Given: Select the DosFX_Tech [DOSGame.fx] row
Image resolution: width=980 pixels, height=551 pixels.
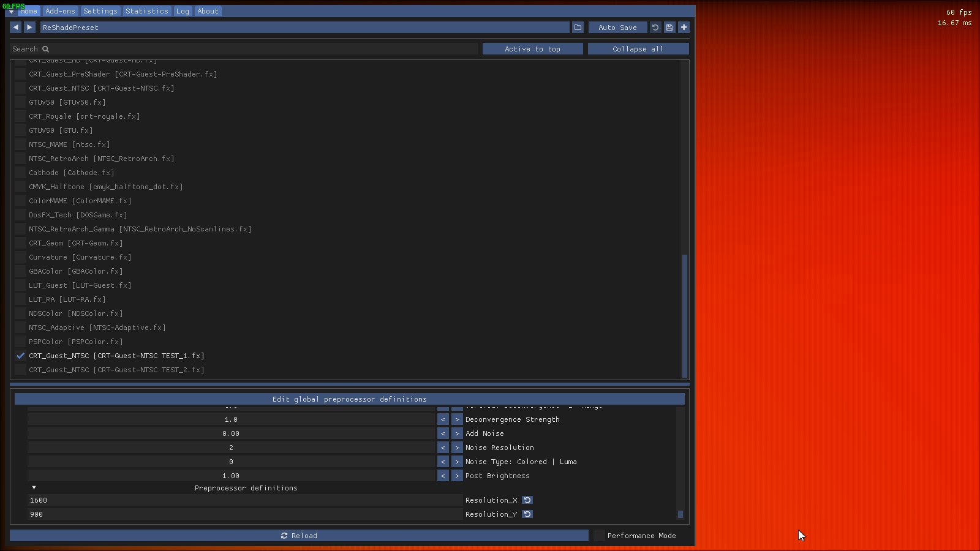Looking at the screenshot, I should tap(78, 215).
